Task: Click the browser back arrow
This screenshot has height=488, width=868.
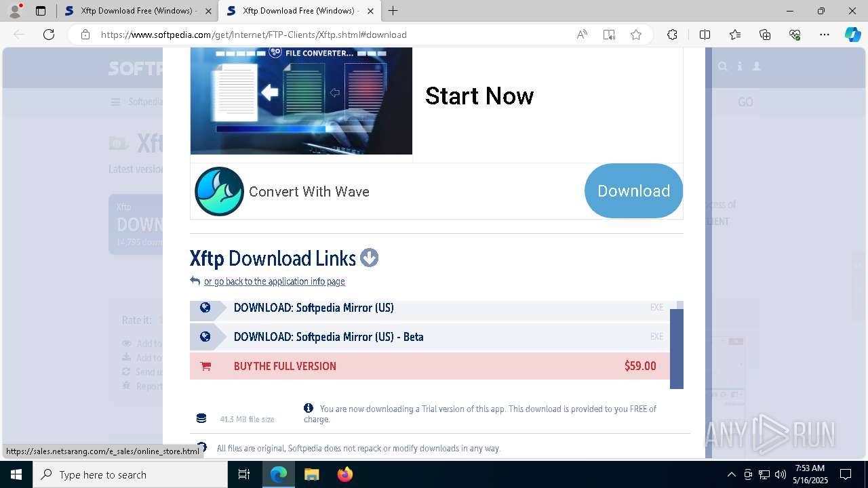Action: 19,35
